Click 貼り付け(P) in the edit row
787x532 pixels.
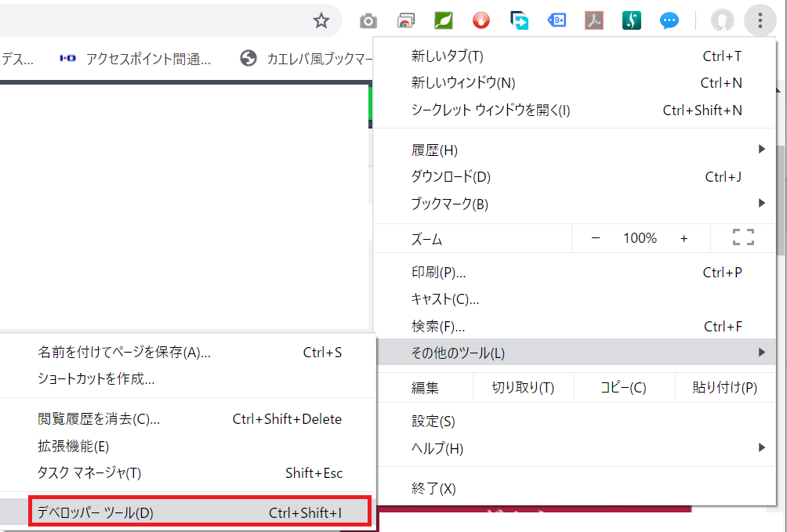(725, 388)
